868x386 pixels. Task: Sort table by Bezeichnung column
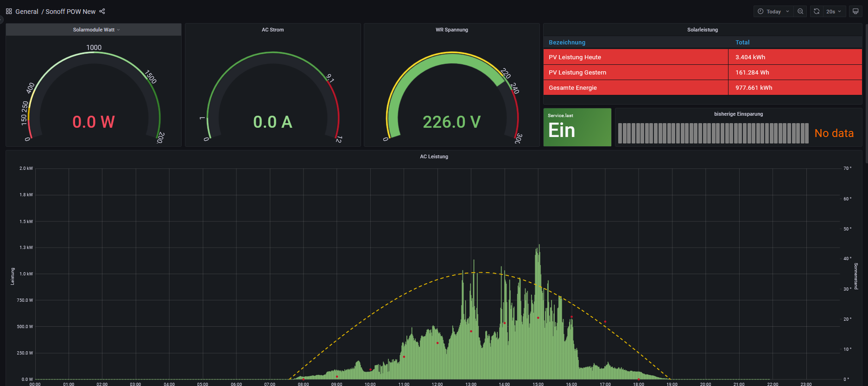click(567, 42)
